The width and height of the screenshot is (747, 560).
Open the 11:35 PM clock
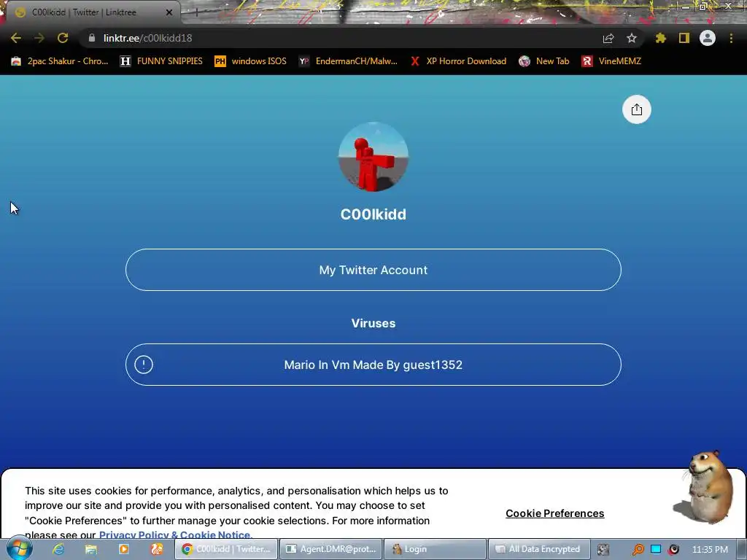pos(710,550)
